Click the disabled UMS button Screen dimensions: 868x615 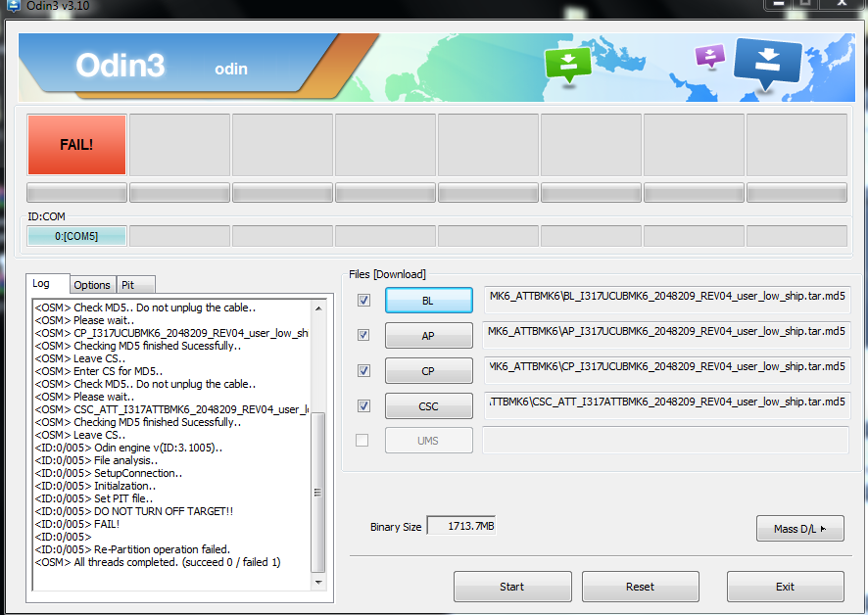(x=428, y=441)
